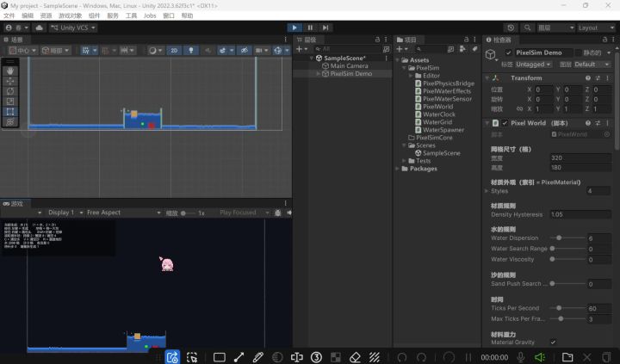
Task: Click the Pause button
Action: coord(310,28)
